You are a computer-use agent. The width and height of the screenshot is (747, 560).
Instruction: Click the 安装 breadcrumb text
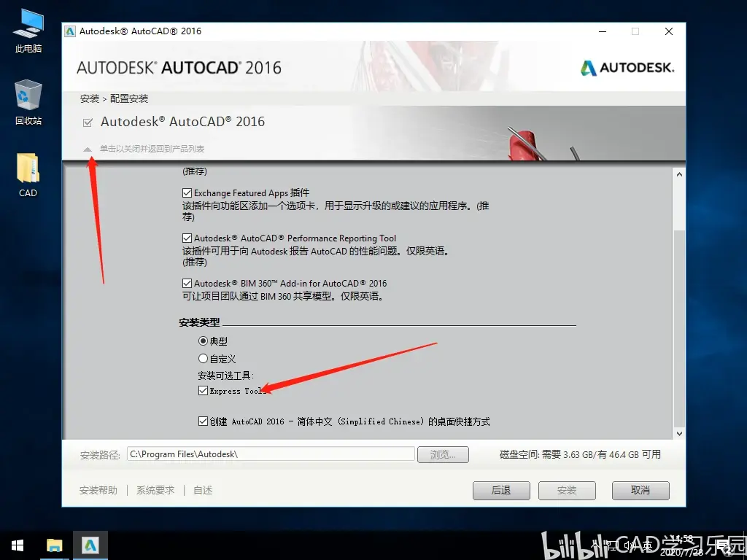point(90,98)
